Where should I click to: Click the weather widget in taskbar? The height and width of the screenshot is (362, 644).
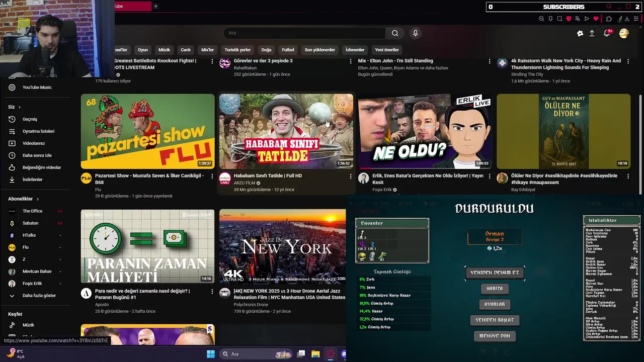15,354
